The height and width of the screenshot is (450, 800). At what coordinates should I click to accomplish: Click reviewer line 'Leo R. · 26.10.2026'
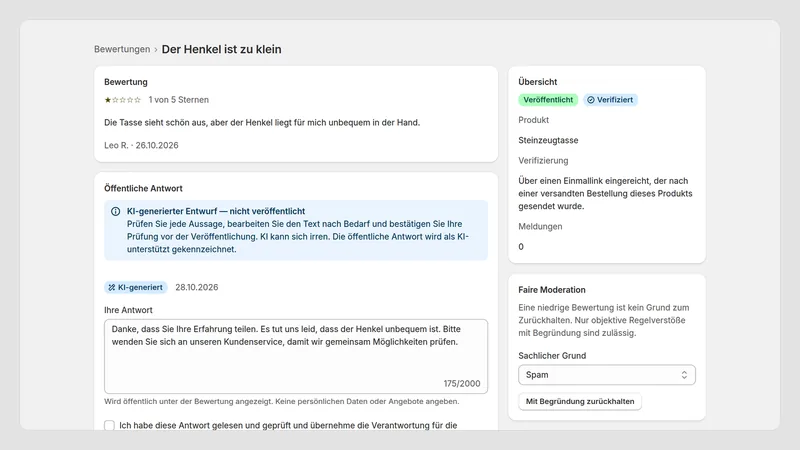141,145
